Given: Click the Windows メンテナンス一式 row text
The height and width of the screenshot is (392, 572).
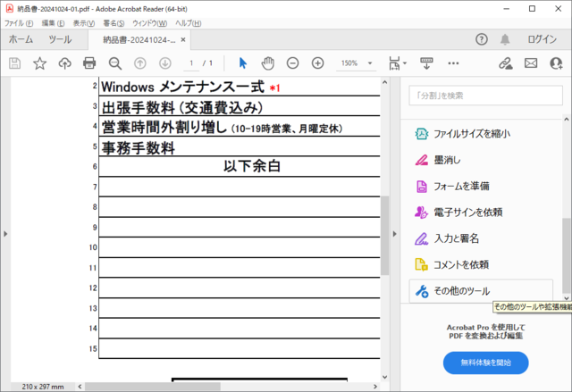Looking at the screenshot, I should click(x=182, y=88).
